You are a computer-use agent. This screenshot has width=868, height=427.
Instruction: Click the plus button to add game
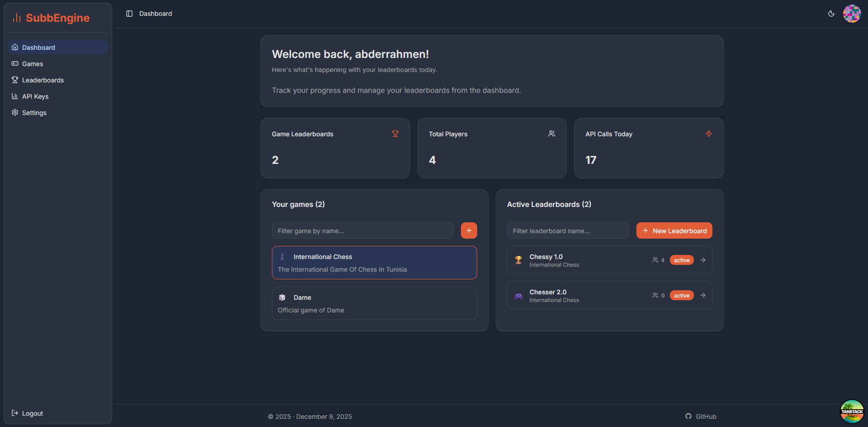tap(469, 230)
